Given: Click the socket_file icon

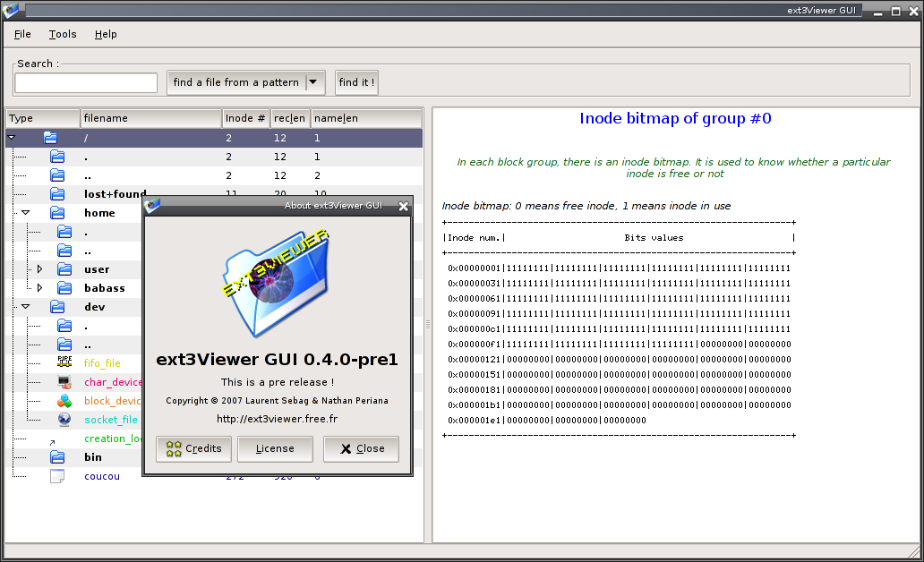Looking at the screenshot, I should point(64,420).
